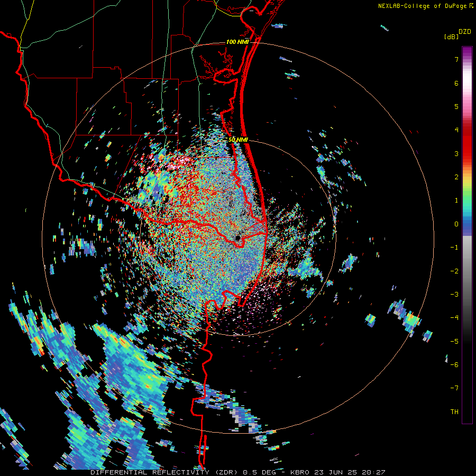Click the black radar site dot at center
Image resolution: width=476 pixels, height=476 pixels.
tap(237, 237)
